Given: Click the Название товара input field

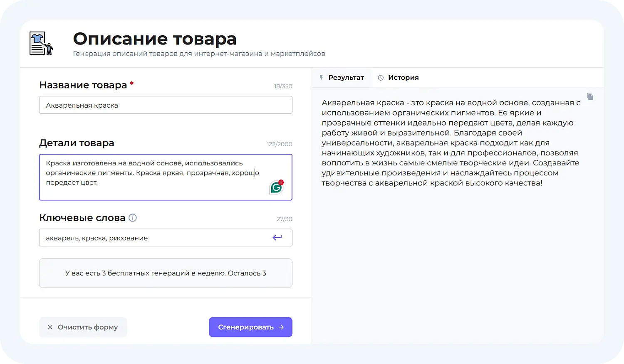Looking at the screenshot, I should tap(166, 105).
